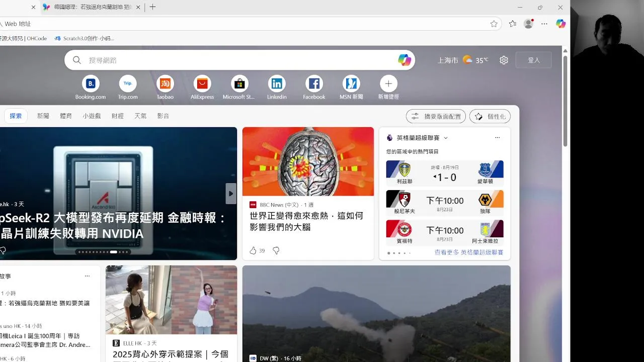The width and height of the screenshot is (644, 362).
Task: Open the Premier League card more options
Action: tap(497, 137)
